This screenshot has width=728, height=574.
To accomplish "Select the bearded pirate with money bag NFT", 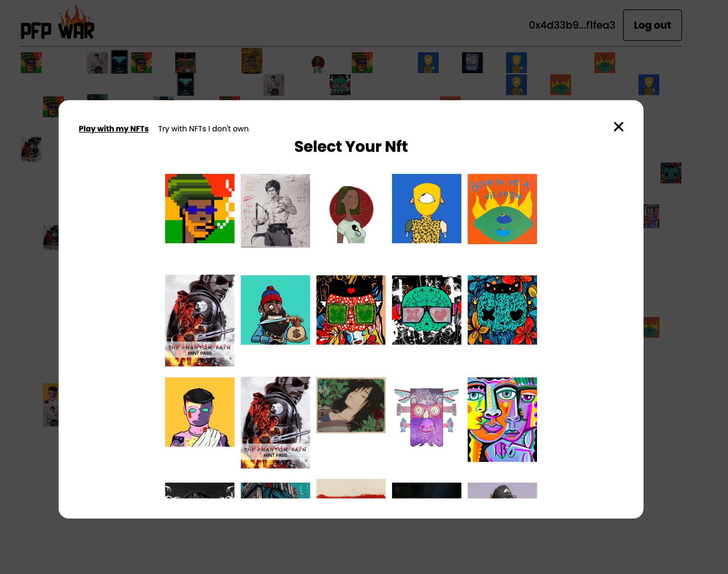I will click(x=275, y=310).
